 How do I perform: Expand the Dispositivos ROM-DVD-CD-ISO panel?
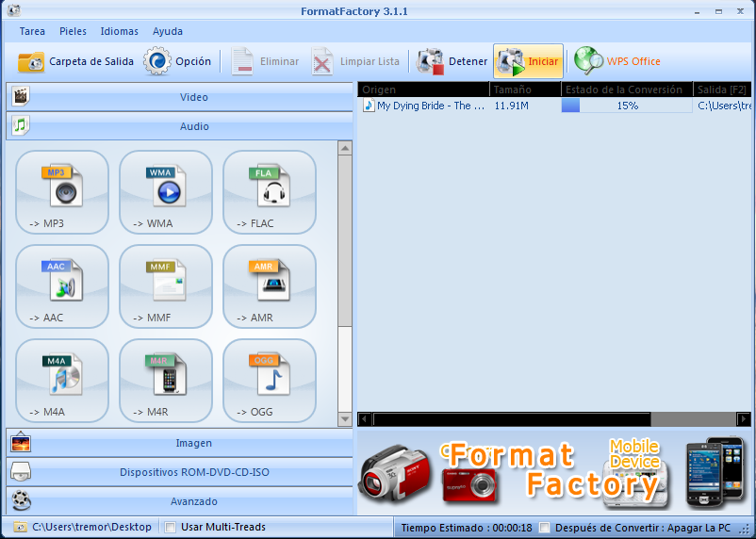pos(179,472)
